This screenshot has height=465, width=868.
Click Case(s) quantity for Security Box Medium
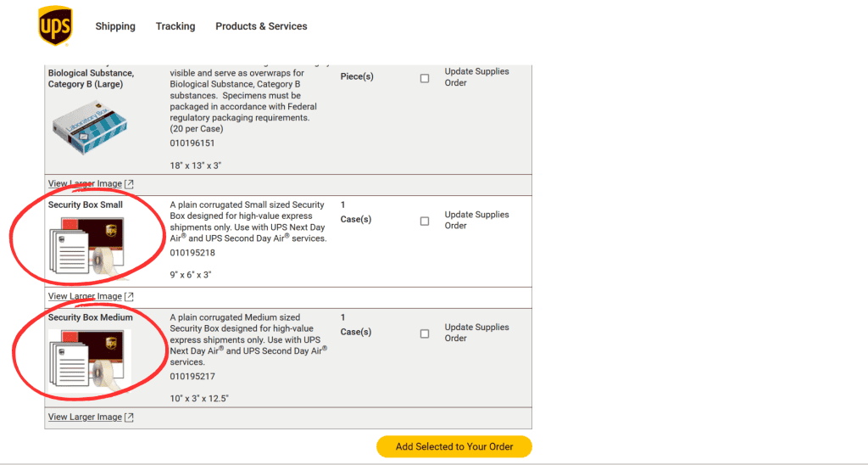click(x=356, y=332)
